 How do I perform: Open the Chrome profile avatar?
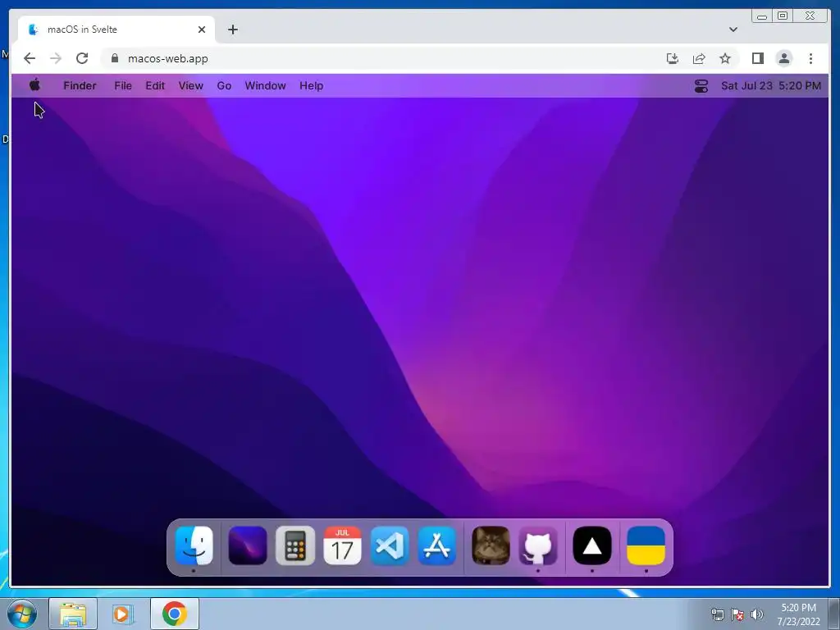[x=783, y=58]
